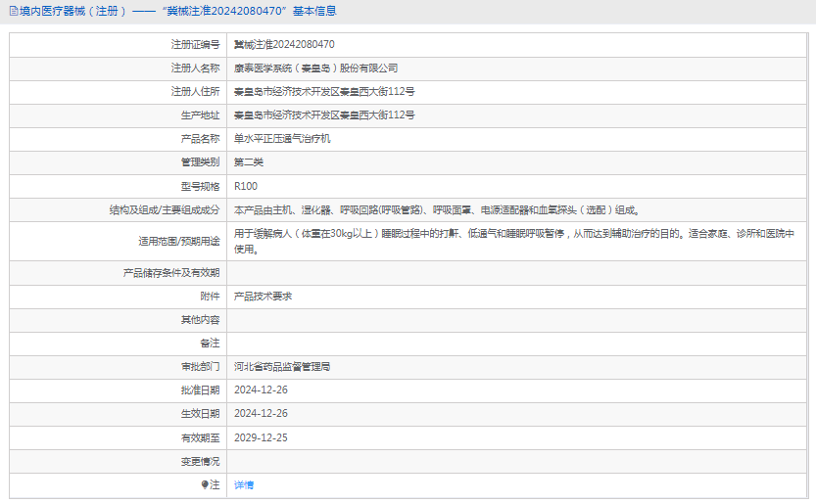816x504 pixels.
Task: Click the 注册人名称 row label
Action: click(195, 69)
